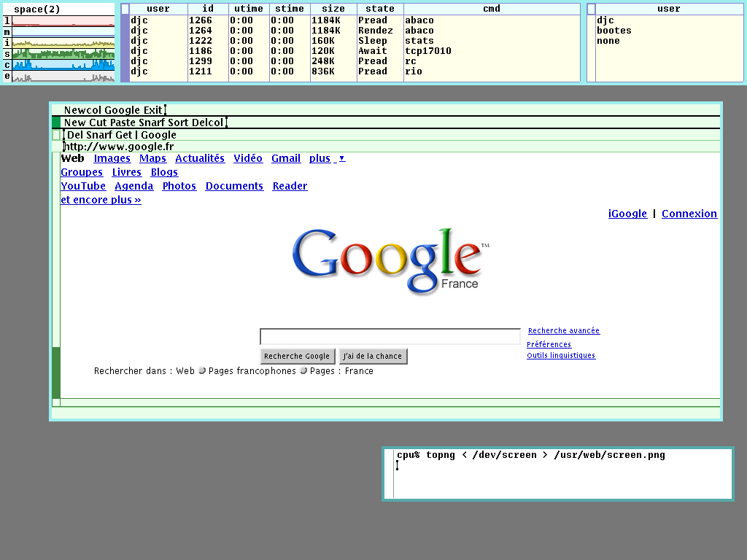
Task: Open the Groupes link
Action: (82, 172)
